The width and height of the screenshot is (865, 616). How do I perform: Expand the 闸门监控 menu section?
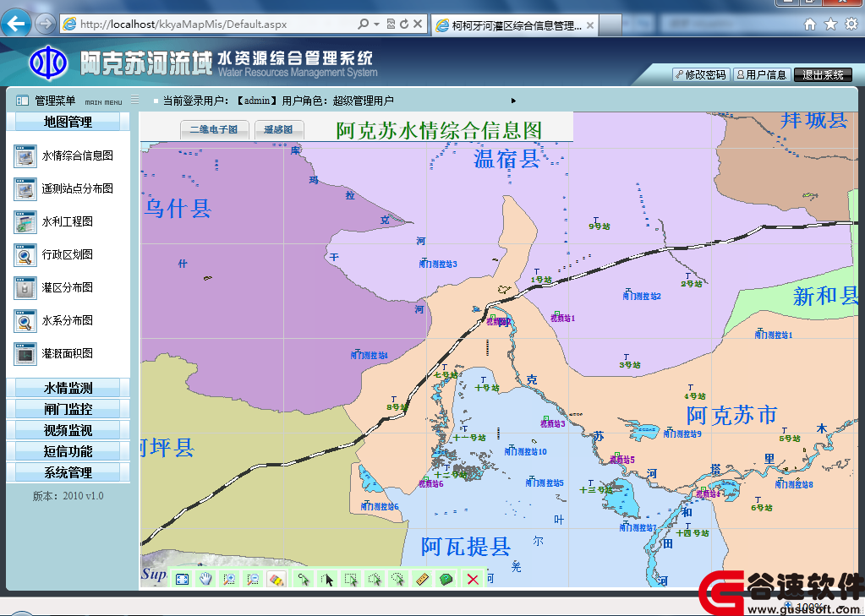point(68,409)
